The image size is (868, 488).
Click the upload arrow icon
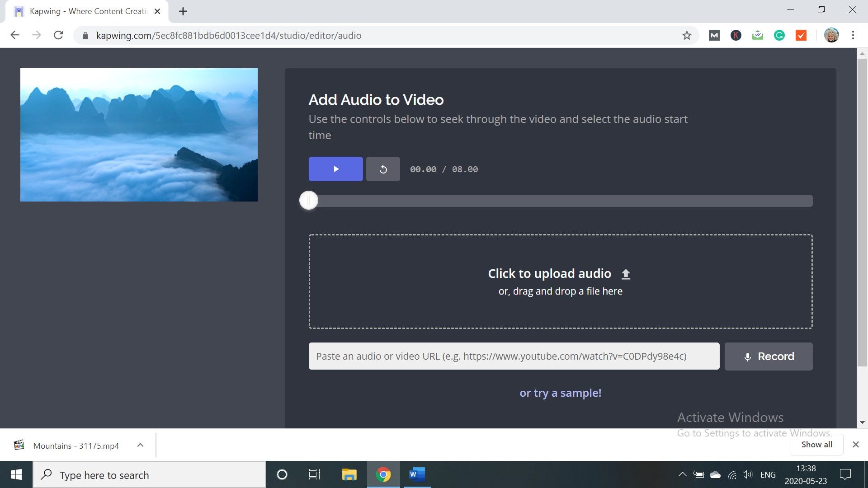626,274
